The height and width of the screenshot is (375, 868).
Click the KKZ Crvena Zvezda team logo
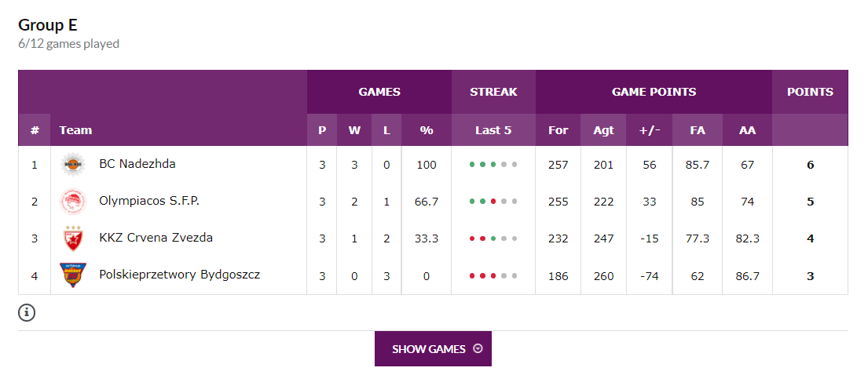(x=72, y=238)
